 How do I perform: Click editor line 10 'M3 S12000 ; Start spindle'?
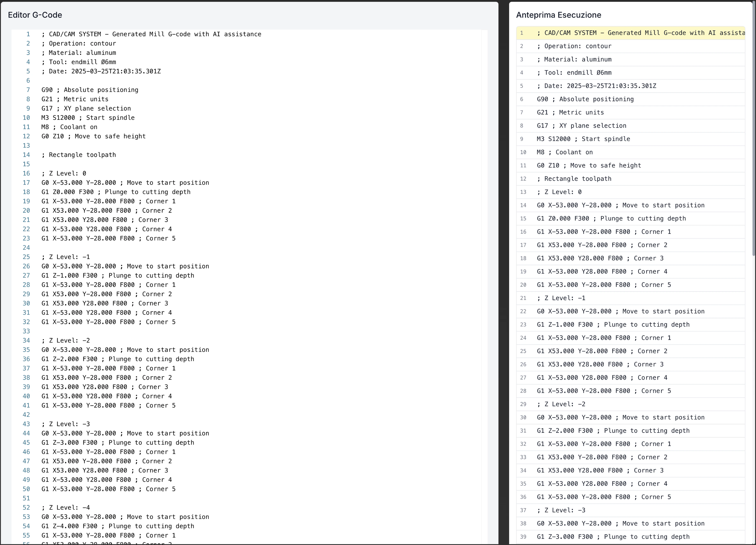(x=88, y=118)
